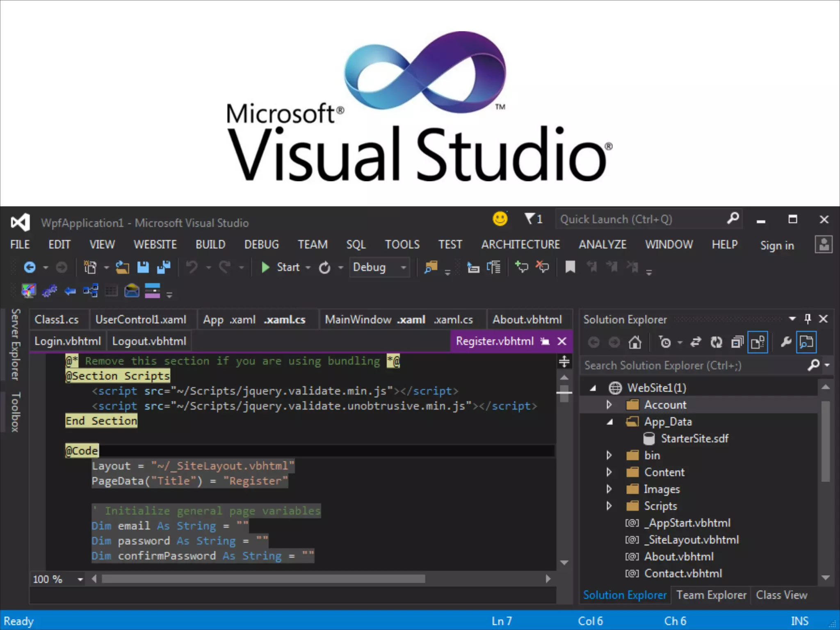Click the Save All toolbar icon
The width and height of the screenshot is (840, 630).
click(x=164, y=267)
